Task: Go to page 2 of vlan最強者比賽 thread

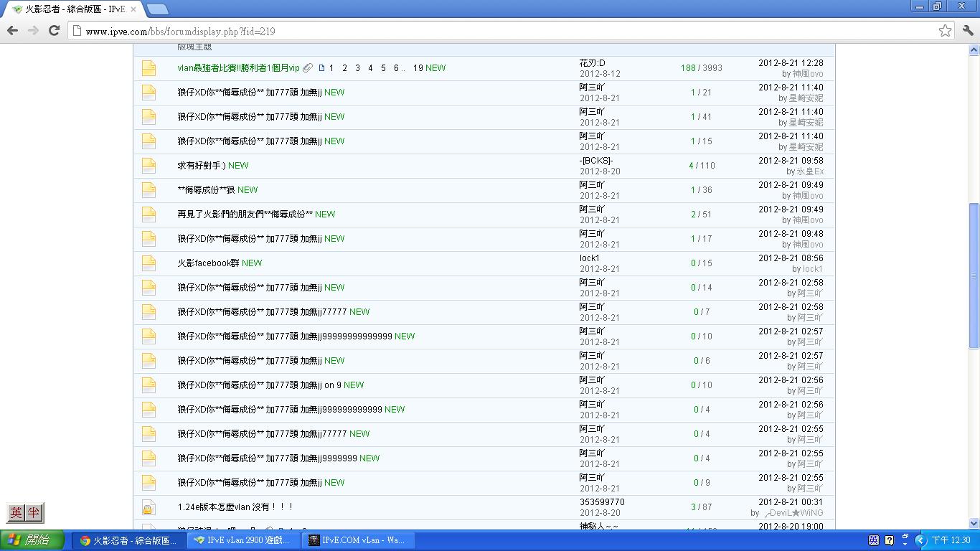Action: 344,68
